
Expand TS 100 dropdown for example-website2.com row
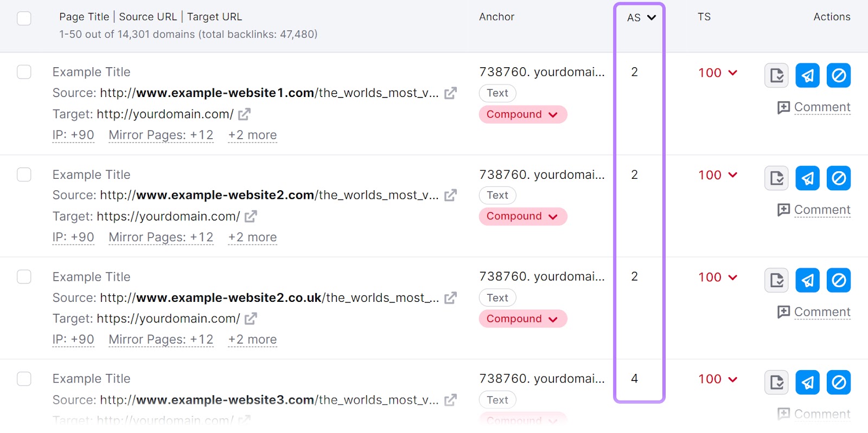point(732,175)
